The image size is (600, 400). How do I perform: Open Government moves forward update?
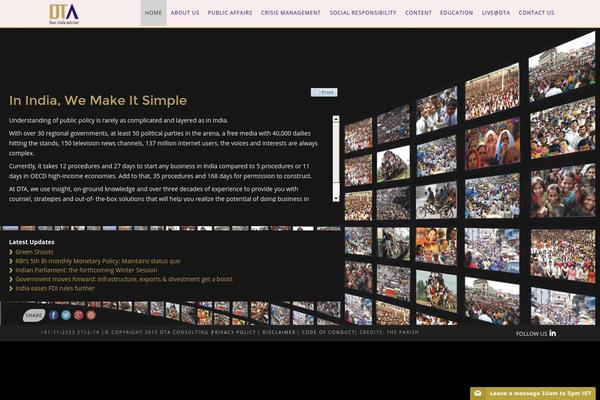click(124, 279)
